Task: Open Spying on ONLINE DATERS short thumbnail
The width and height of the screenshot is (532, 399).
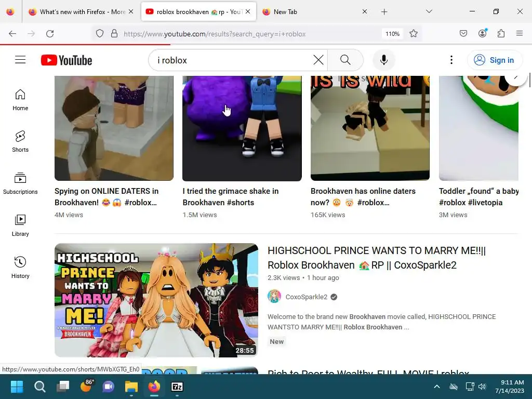Action: click(x=114, y=128)
